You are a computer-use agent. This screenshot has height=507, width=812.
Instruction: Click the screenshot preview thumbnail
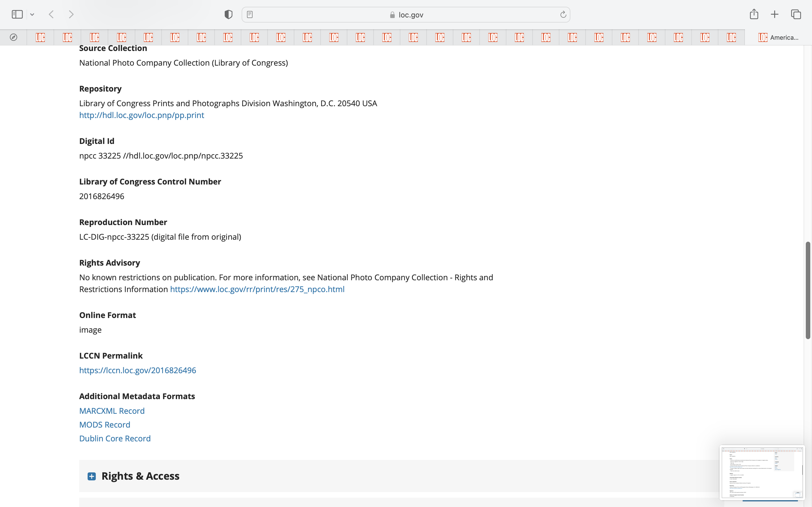point(762,472)
